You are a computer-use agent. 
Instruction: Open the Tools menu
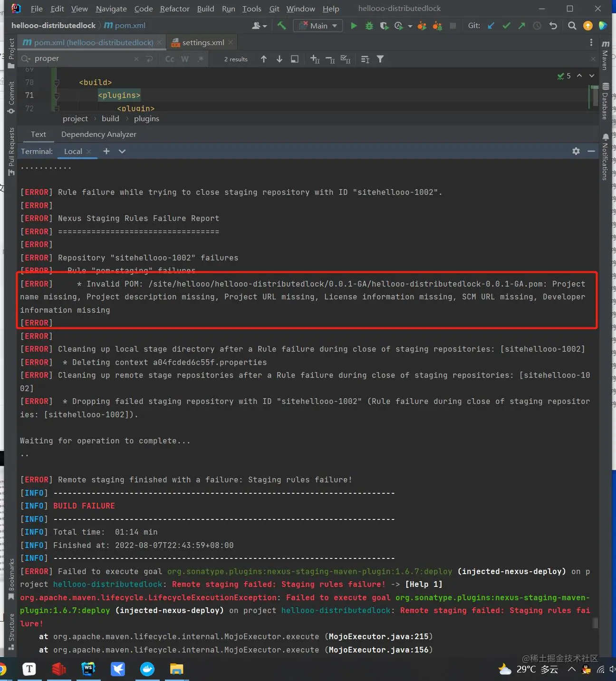(251, 9)
